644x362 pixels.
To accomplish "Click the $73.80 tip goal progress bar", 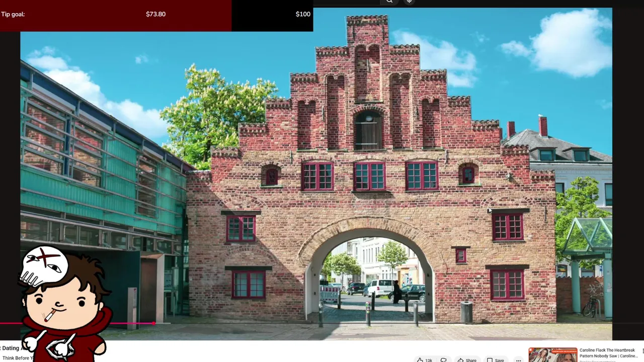I will (156, 15).
